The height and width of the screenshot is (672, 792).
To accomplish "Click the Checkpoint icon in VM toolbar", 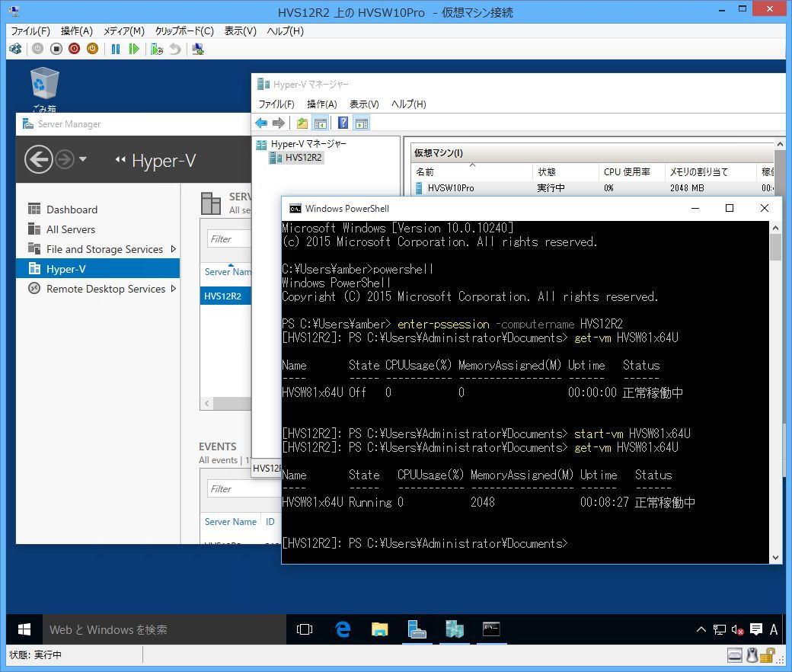I will [157, 49].
